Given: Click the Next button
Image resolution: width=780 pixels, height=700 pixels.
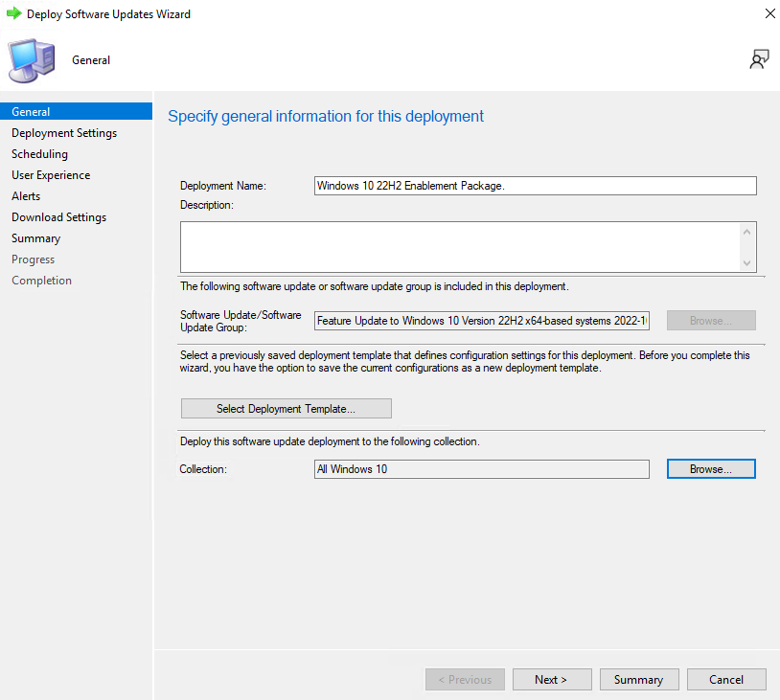Looking at the screenshot, I should click(552, 679).
